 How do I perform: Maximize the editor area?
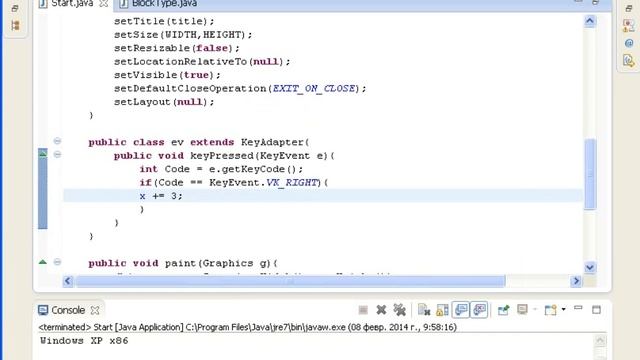[x=596, y=3]
